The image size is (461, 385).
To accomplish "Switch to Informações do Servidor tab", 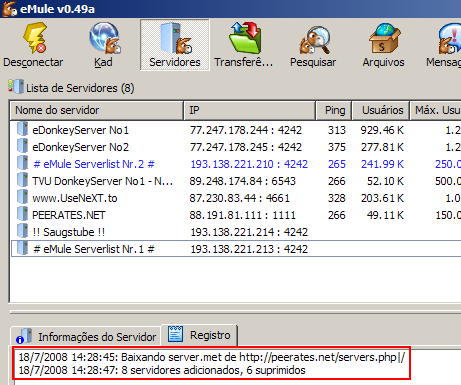I will [x=86, y=336].
